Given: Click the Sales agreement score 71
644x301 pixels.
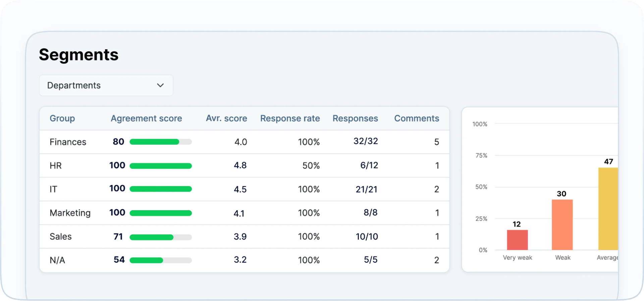Looking at the screenshot, I should click(118, 237).
